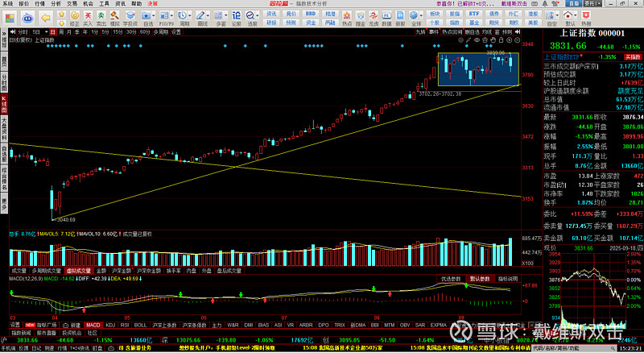644x353 pixels.
Task: Expand the 画线 dropdown arrow
Action: [x=208, y=15]
